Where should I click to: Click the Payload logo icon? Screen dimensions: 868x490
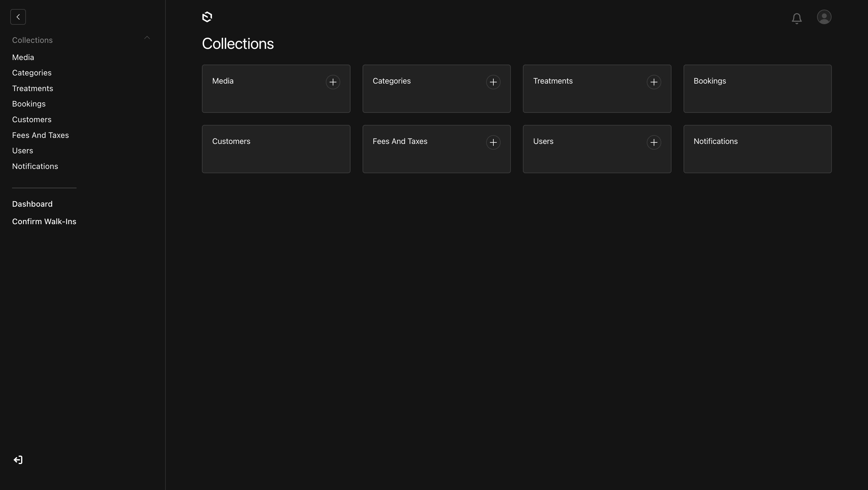tap(206, 17)
